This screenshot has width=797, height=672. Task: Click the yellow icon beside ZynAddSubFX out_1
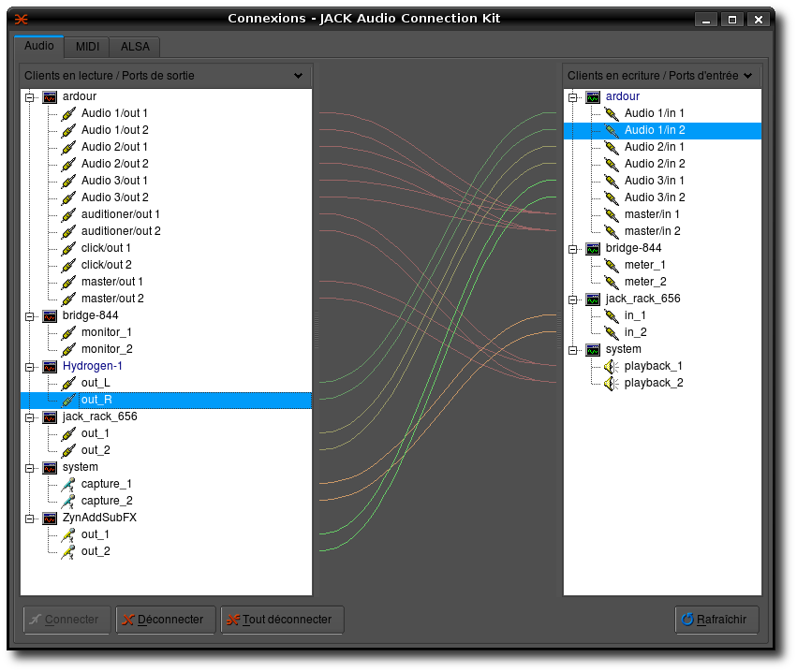point(68,534)
